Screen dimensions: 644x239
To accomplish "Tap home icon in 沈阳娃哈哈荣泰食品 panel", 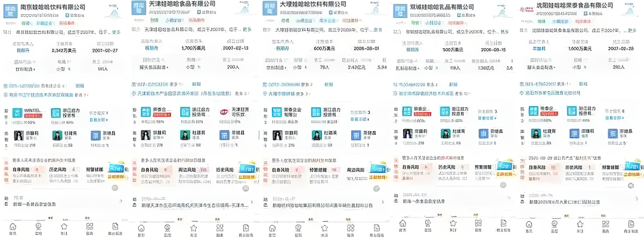I will tap(530, 224).
